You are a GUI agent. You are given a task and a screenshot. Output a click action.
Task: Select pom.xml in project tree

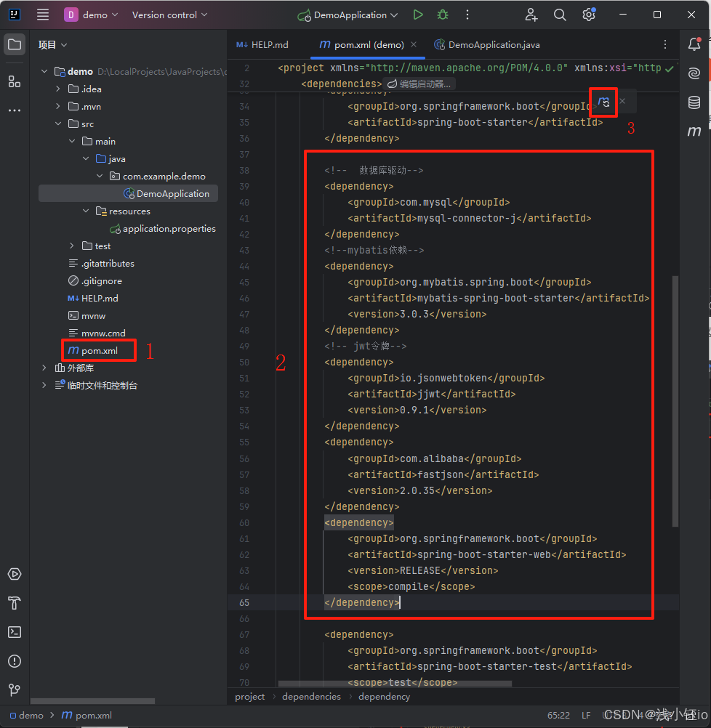[x=99, y=351]
